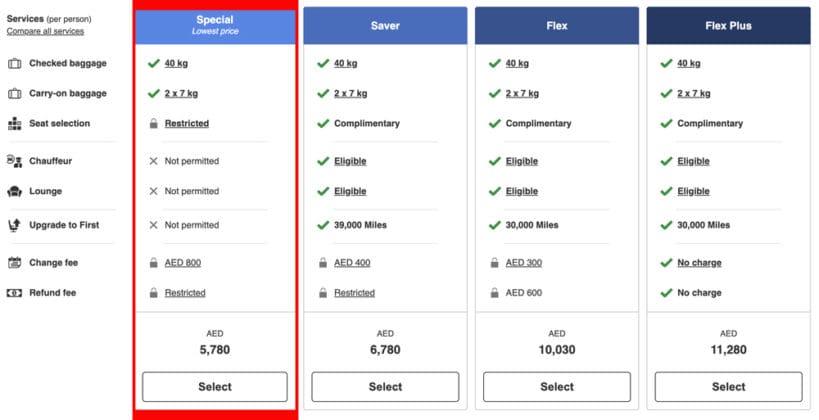Click the lock icon beside AED 800
The image size is (819, 420).
click(x=154, y=263)
